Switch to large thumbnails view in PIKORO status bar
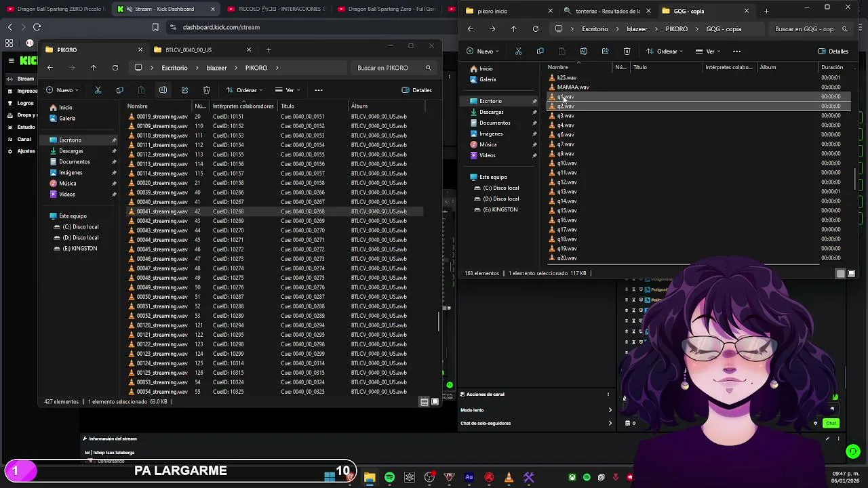 [435, 402]
